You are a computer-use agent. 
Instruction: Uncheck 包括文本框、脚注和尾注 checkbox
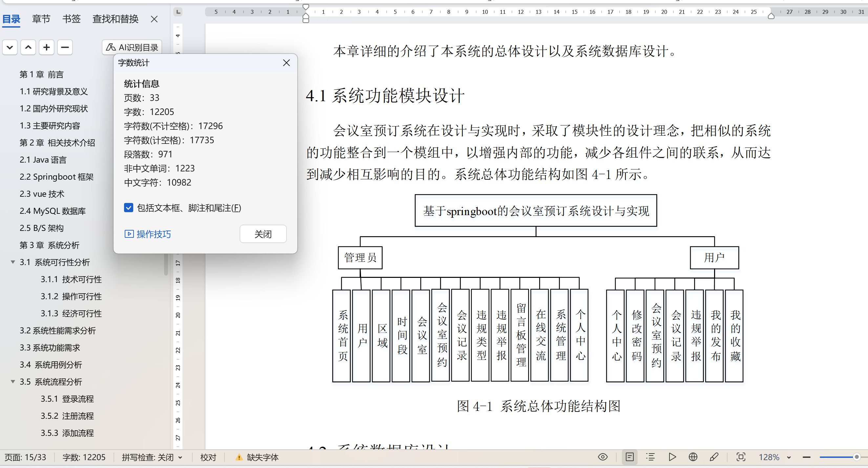coord(128,208)
